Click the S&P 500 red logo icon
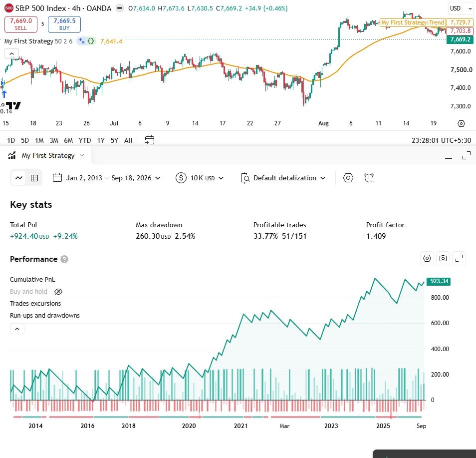This screenshot has width=476, height=458. point(9,8)
